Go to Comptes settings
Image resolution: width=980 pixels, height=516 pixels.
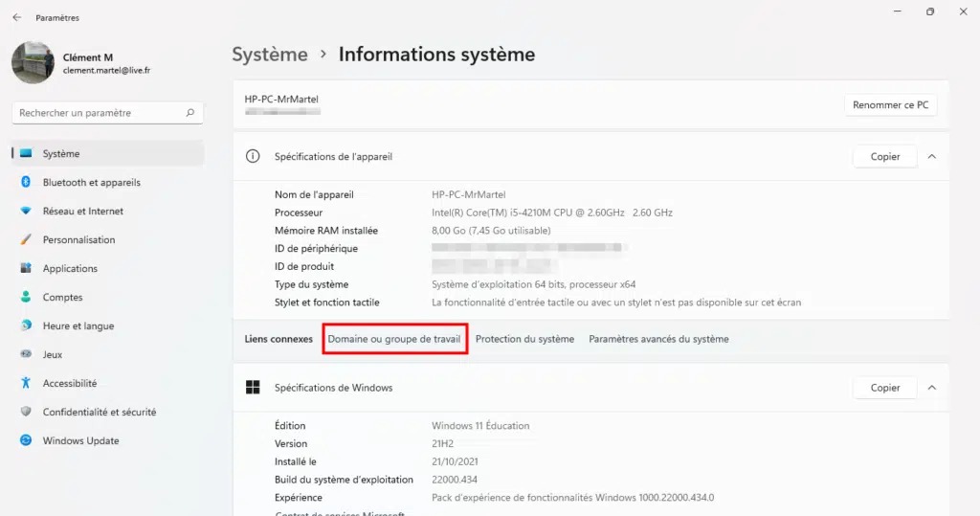tap(108, 297)
